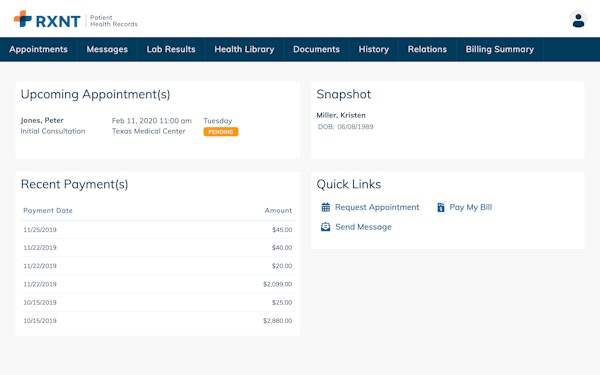Click the Request Appointment link

tap(377, 207)
